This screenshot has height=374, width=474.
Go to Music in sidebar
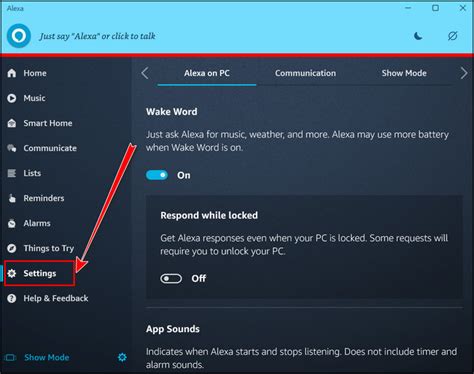click(x=34, y=98)
